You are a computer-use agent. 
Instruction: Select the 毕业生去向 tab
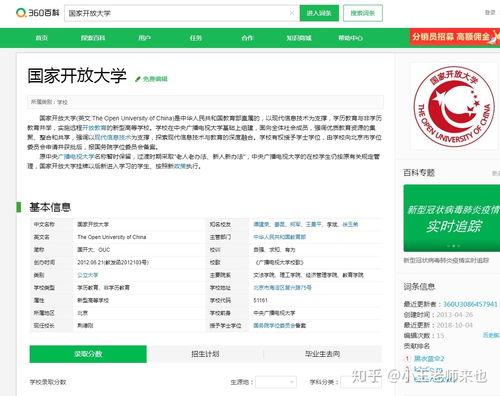point(322,354)
